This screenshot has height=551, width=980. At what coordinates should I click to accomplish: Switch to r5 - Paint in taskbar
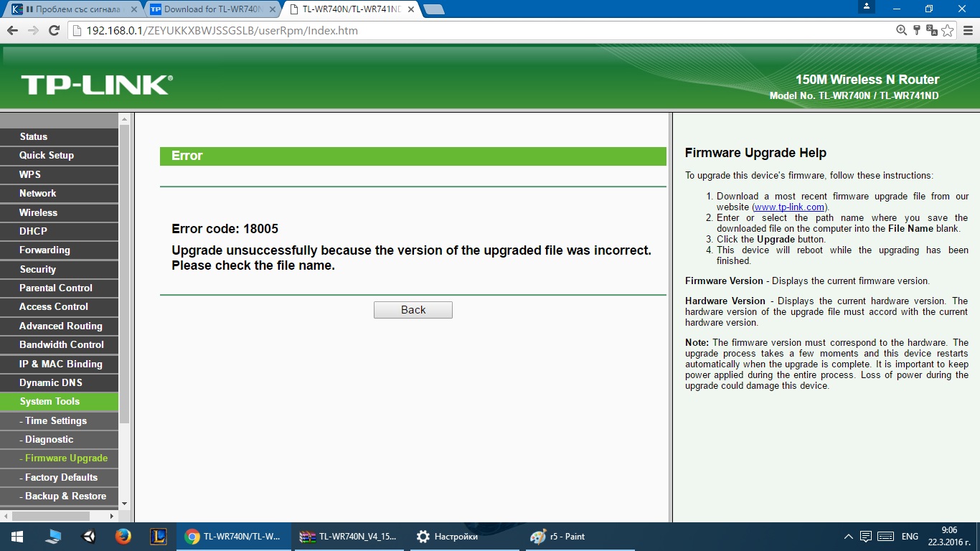click(x=582, y=537)
